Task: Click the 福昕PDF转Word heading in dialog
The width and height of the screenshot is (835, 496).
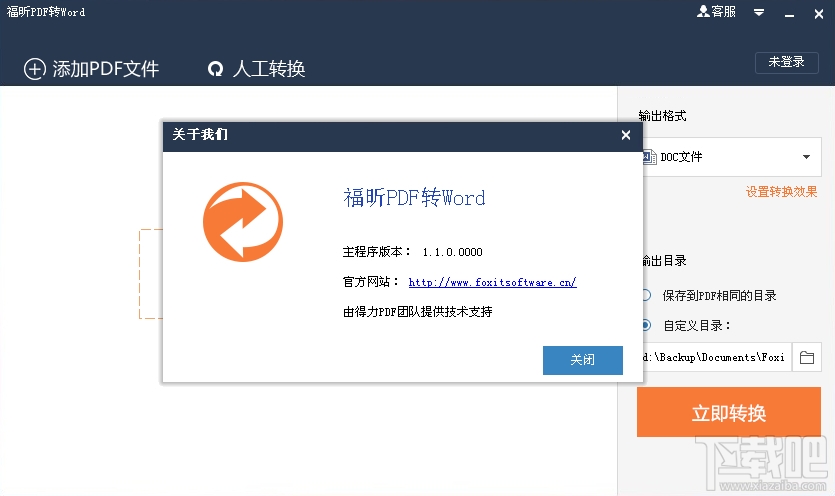Action: [414, 198]
